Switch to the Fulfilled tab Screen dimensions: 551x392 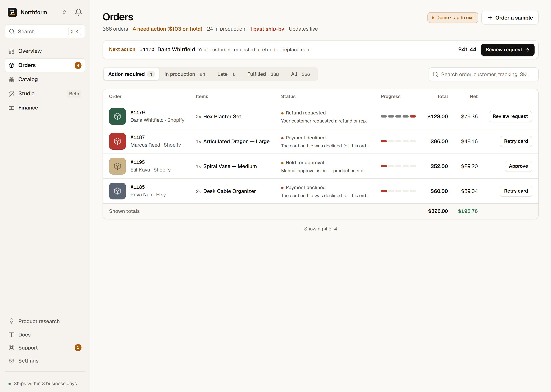coord(263,74)
